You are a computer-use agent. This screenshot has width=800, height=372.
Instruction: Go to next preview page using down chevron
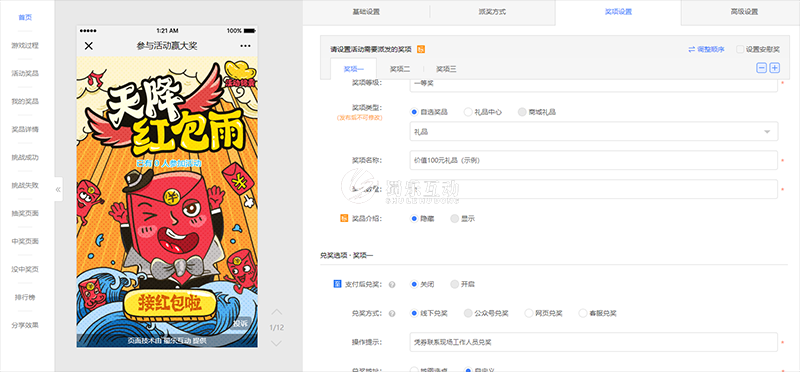276,343
